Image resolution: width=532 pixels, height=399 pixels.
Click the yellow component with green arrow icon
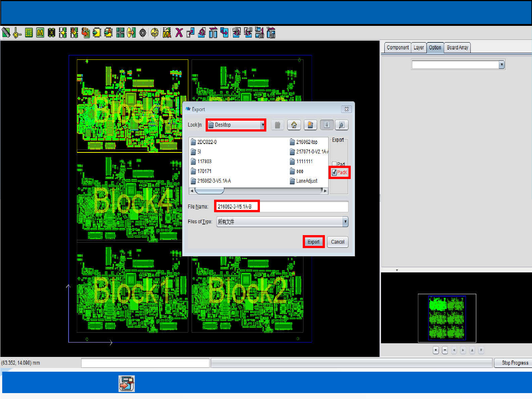pos(97,33)
